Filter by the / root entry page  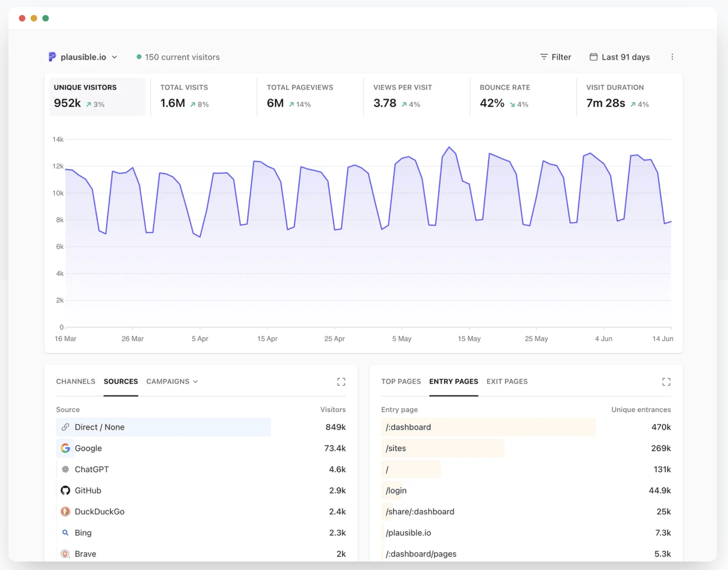coord(526,469)
